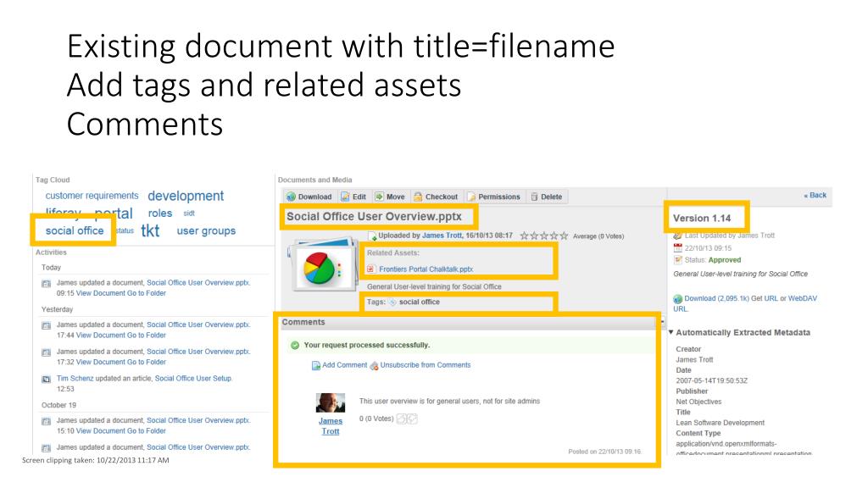Select the roles tag in Tag Cloud

coord(160,213)
